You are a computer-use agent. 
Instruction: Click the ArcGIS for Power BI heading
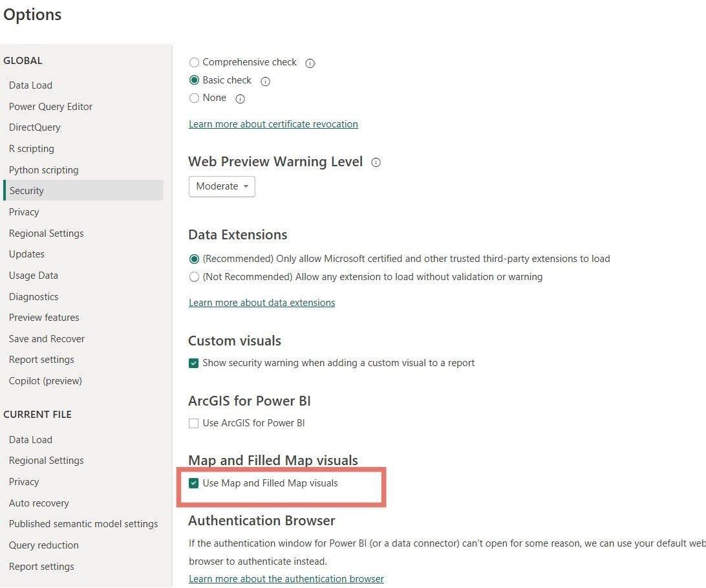click(250, 401)
